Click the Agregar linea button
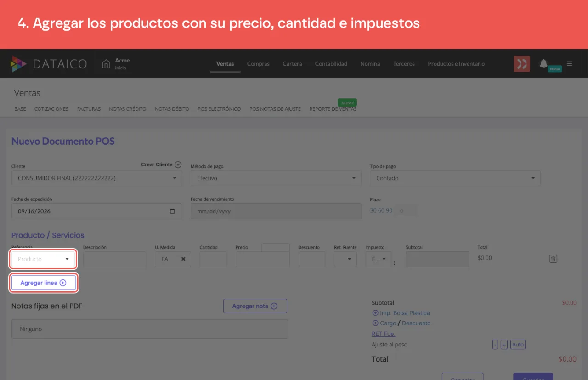Image resolution: width=588 pixels, height=380 pixels. coord(43,283)
